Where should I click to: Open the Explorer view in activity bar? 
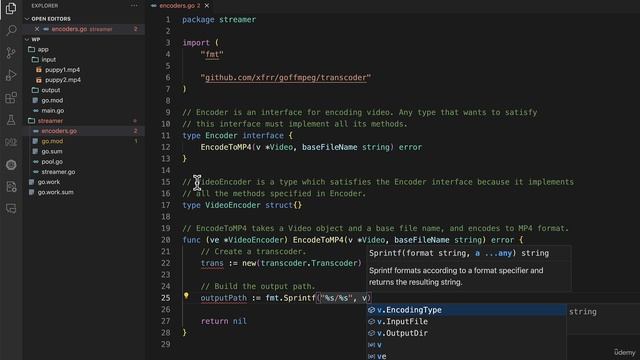click(11, 8)
